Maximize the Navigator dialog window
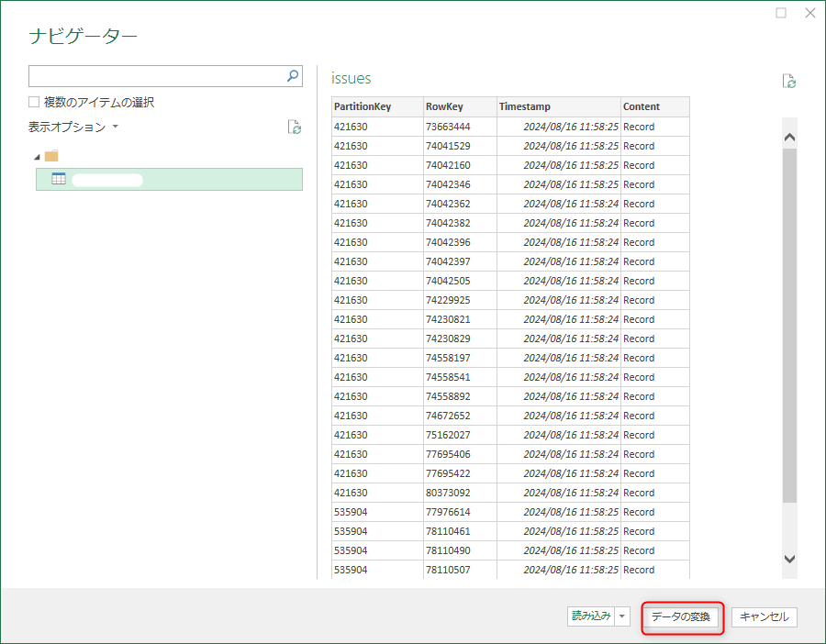 [781, 13]
